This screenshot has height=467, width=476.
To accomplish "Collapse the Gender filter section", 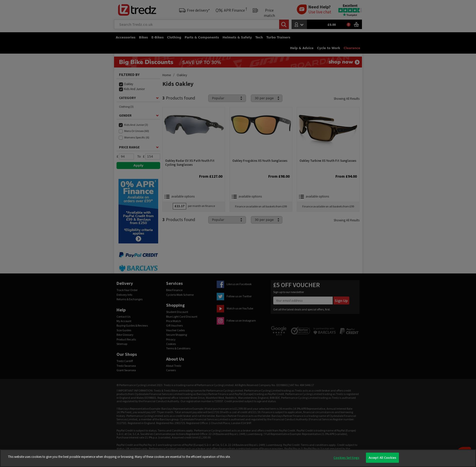I will pos(157,116).
